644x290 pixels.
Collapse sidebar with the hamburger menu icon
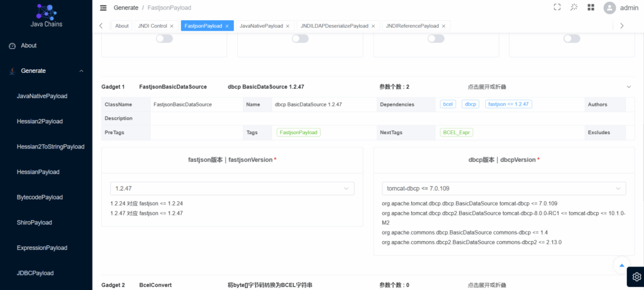click(103, 8)
